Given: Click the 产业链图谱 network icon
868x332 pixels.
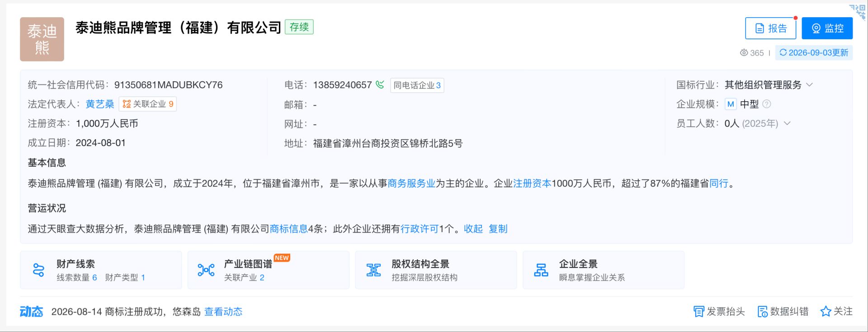Looking at the screenshot, I should click(206, 270).
